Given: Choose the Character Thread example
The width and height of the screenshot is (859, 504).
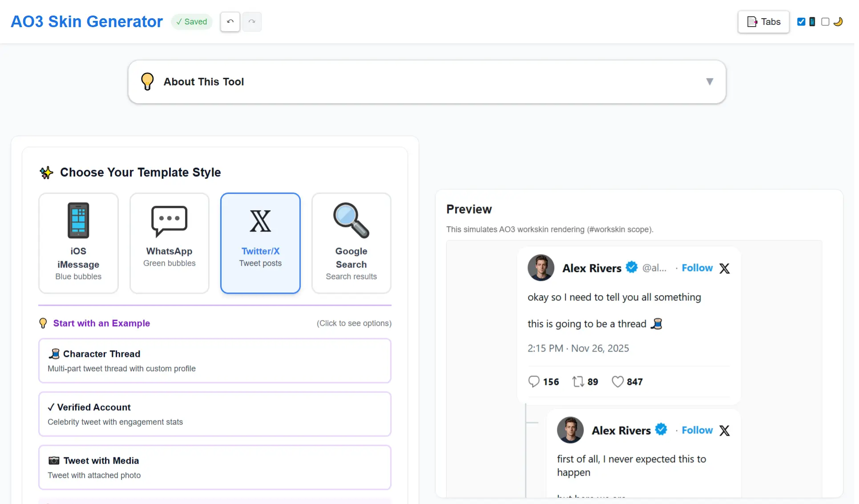Looking at the screenshot, I should 214,360.
